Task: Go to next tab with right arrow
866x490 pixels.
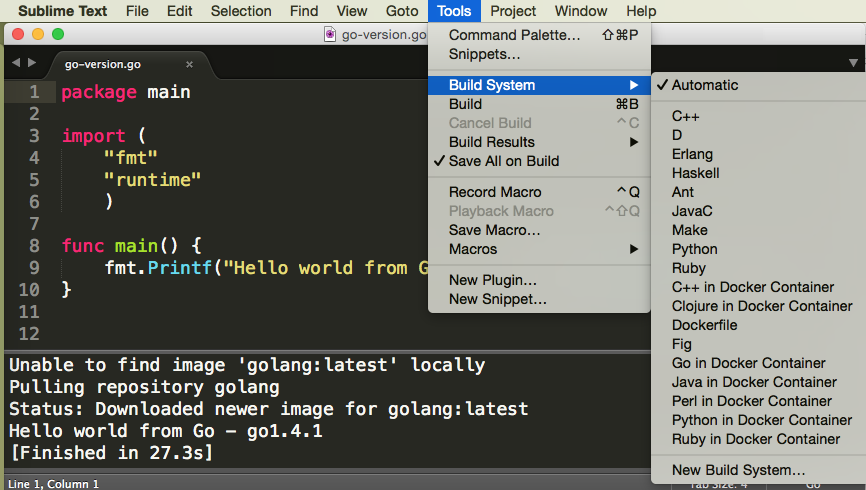Action: [32, 63]
